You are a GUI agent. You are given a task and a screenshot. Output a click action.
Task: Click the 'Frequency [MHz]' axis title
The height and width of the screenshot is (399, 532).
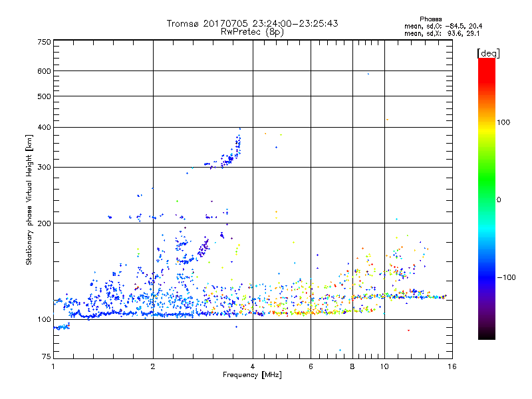(x=252, y=375)
